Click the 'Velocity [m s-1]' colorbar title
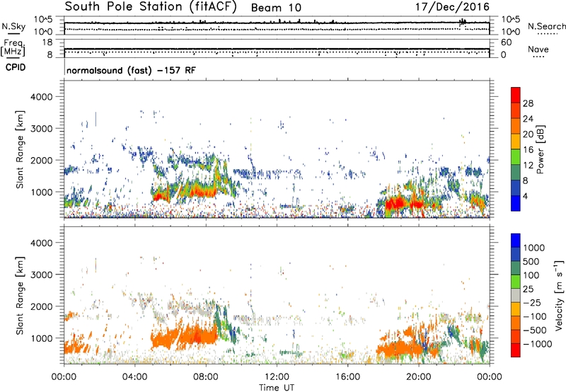 (560, 295)
